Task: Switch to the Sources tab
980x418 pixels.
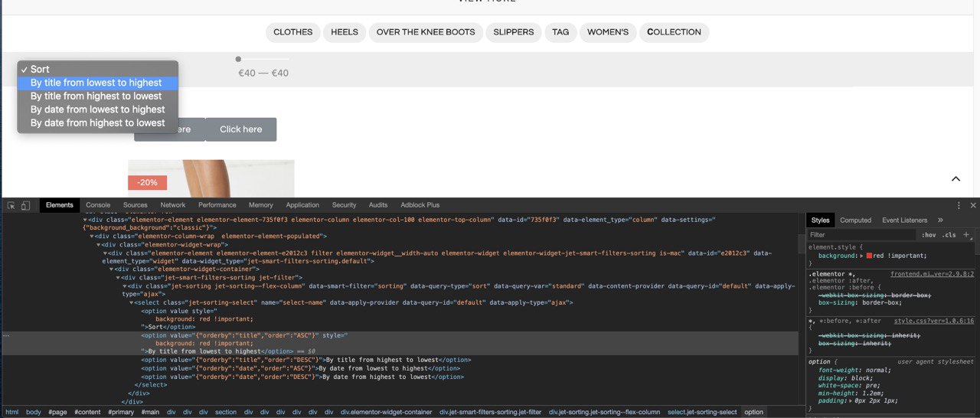Action: coord(136,205)
